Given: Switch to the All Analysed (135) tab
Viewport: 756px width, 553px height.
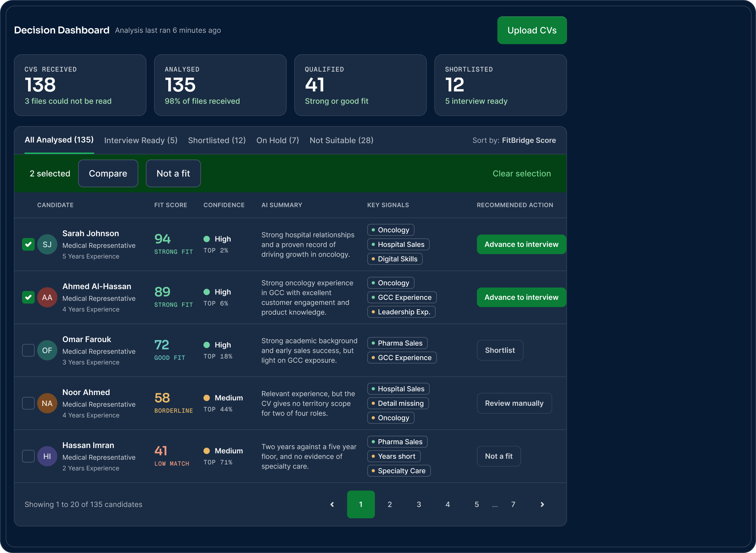Looking at the screenshot, I should (59, 140).
